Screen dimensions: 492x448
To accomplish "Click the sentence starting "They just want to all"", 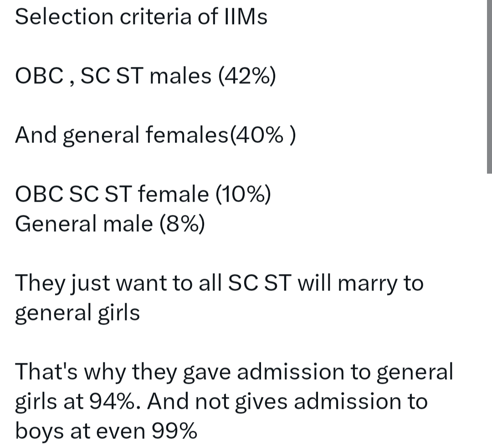I will 219,298.
